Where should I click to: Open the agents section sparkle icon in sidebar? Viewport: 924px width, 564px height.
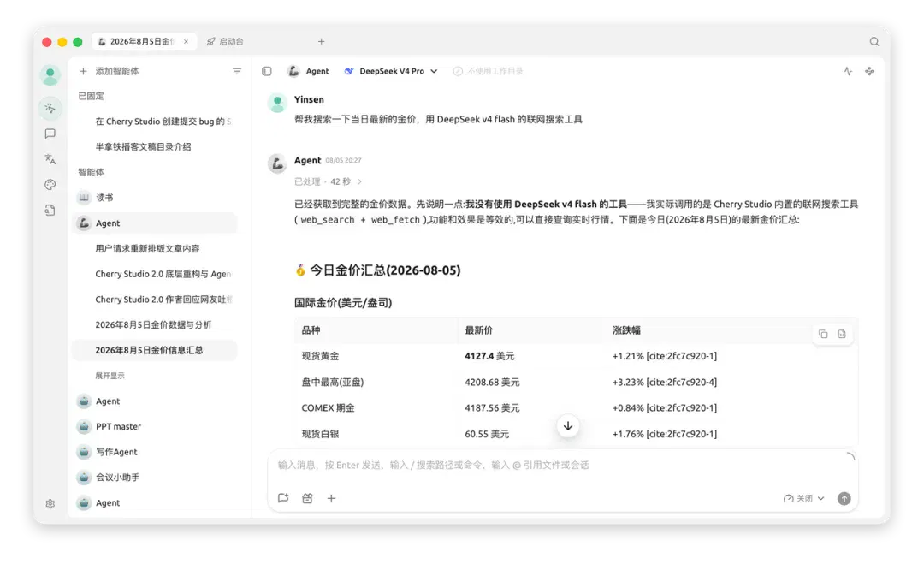tap(50, 109)
